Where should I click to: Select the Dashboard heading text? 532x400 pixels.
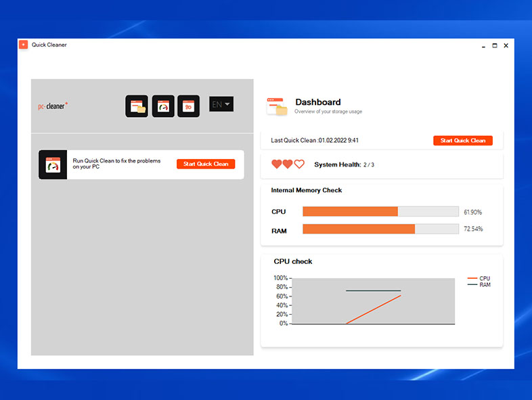[318, 102]
